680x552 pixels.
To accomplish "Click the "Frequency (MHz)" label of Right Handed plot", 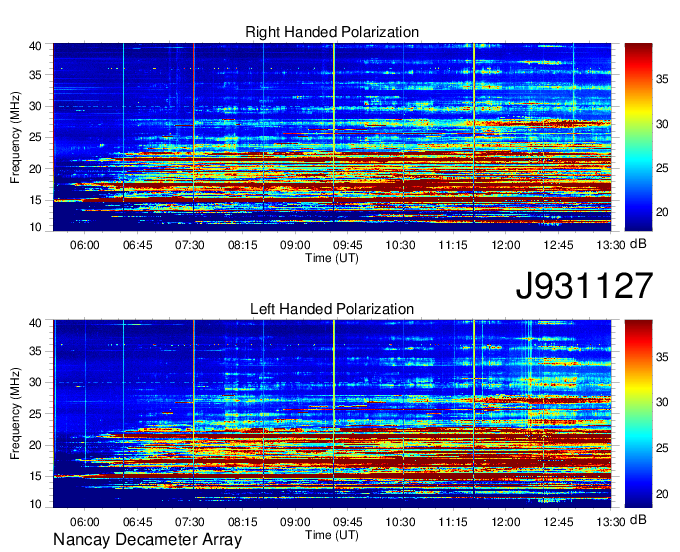I will click(x=15, y=137).
